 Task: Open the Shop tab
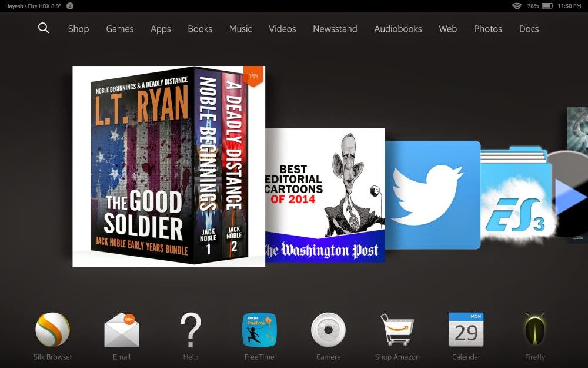click(78, 29)
